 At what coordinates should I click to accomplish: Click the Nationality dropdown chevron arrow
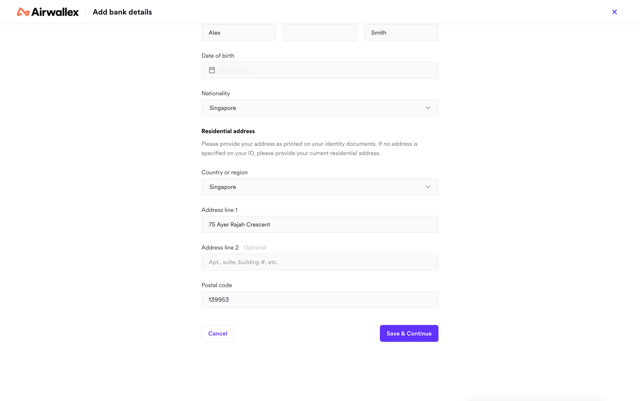428,108
